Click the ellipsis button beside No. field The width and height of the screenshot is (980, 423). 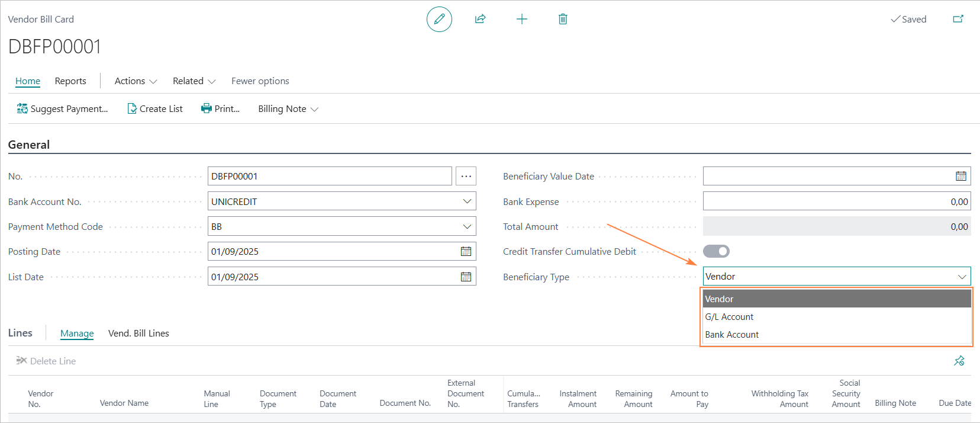[x=466, y=177]
